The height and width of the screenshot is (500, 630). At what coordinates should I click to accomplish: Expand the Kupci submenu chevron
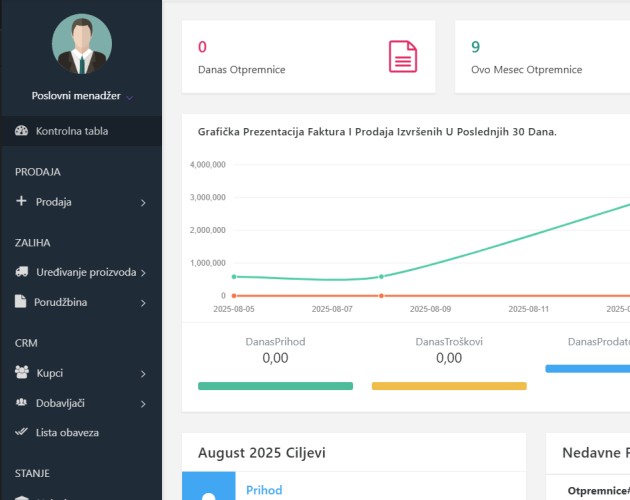tap(143, 374)
